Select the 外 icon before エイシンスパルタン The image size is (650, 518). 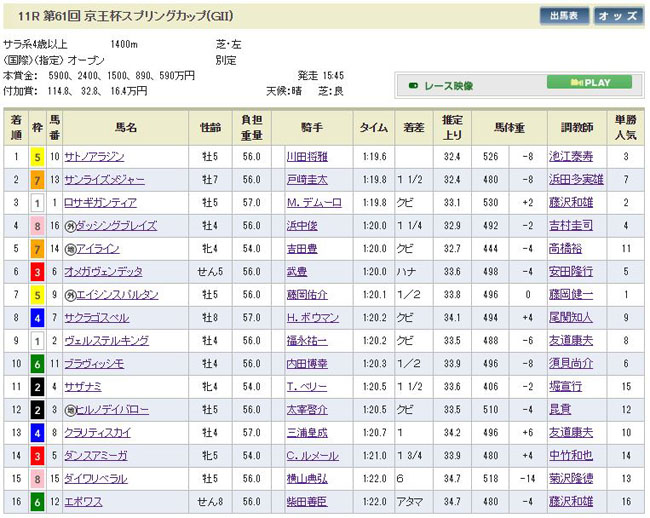(69, 295)
